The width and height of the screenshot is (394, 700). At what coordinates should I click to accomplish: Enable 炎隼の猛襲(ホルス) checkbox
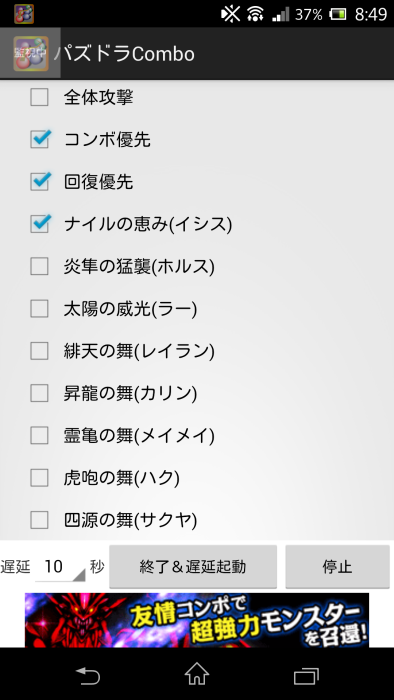(39, 266)
